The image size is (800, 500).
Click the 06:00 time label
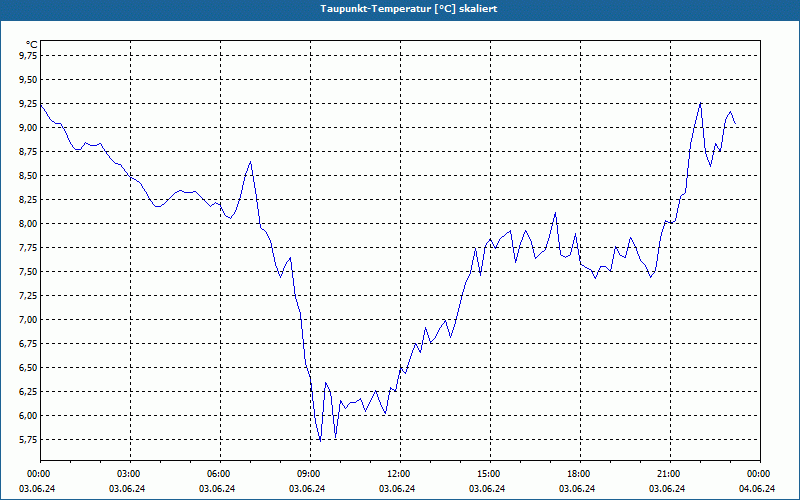point(217,474)
